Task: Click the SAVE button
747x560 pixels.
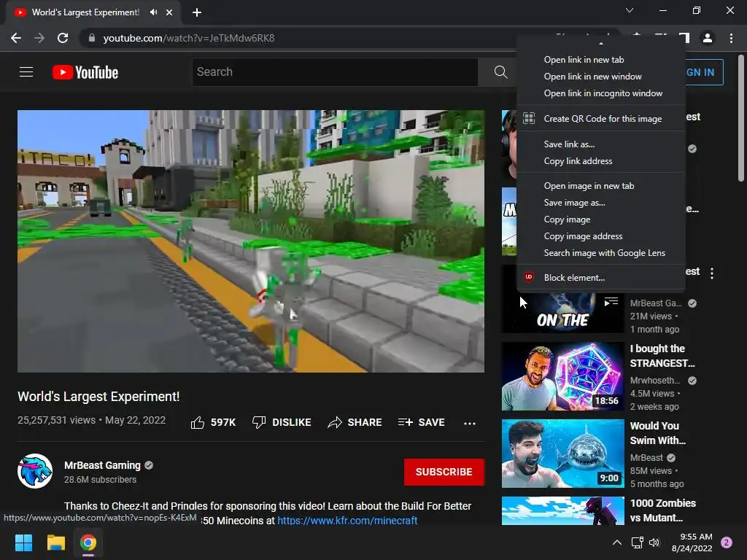Action: point(422,422)
